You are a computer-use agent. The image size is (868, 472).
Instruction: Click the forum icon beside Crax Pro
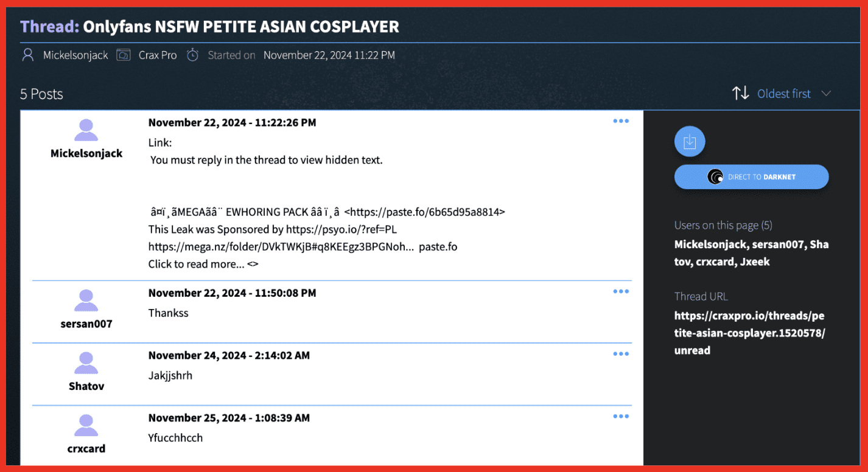tap(124, 55)
